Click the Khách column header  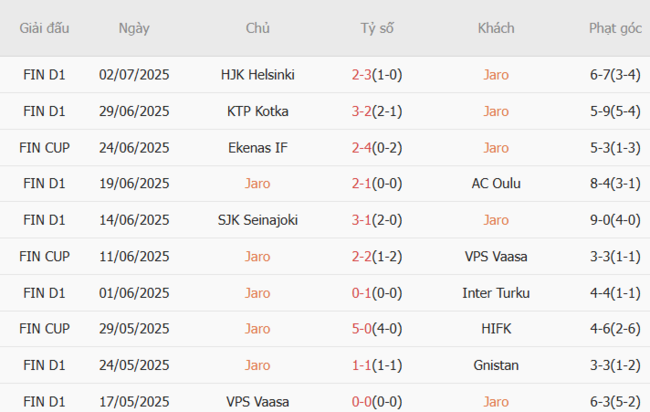tap(495, 28)
